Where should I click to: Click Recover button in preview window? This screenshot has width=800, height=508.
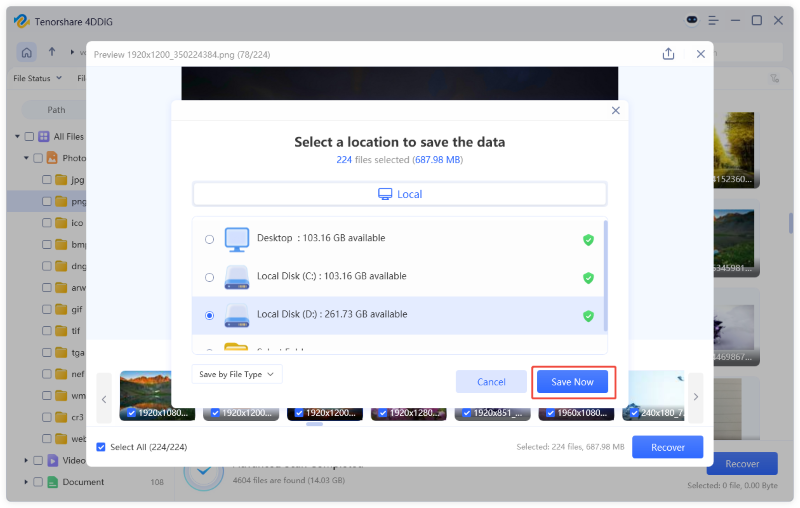pyautogui.click(x=667, y=447)
